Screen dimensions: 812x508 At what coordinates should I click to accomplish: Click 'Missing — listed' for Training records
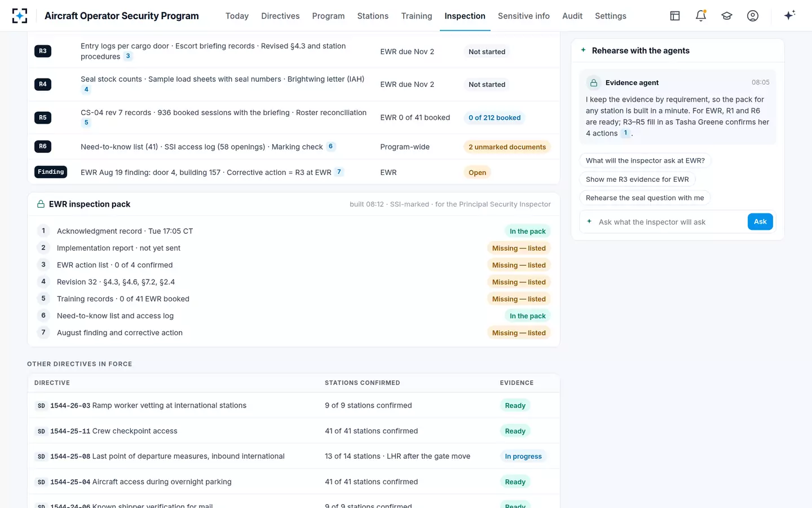pos(519,299)
